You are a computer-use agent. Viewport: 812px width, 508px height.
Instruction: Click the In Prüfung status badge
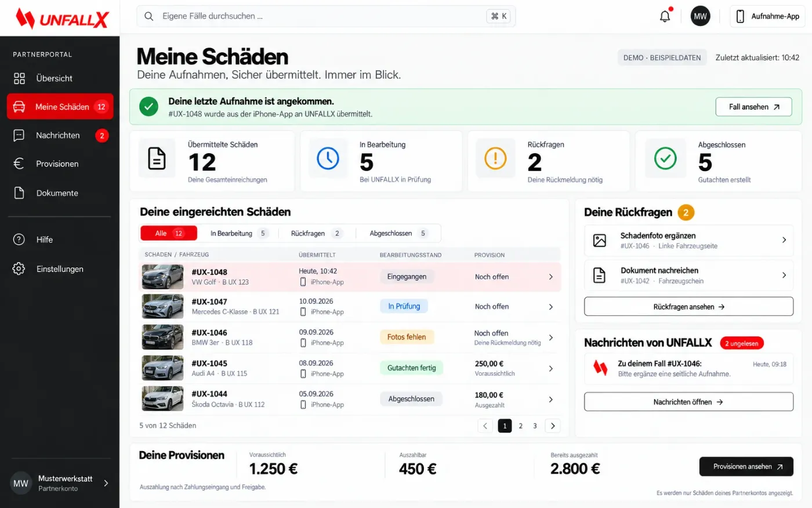(x=404, y=306)
